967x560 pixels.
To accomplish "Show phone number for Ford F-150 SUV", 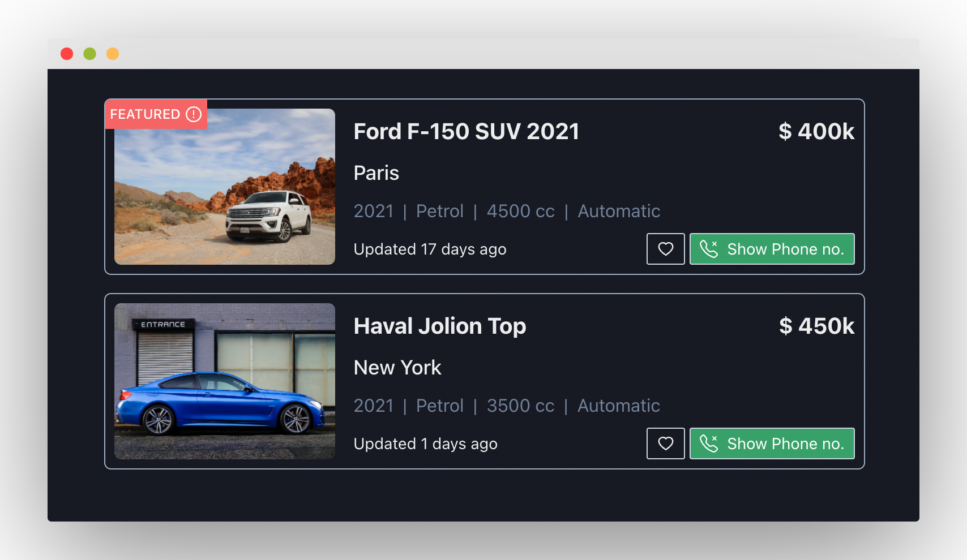I will (772, 249).
